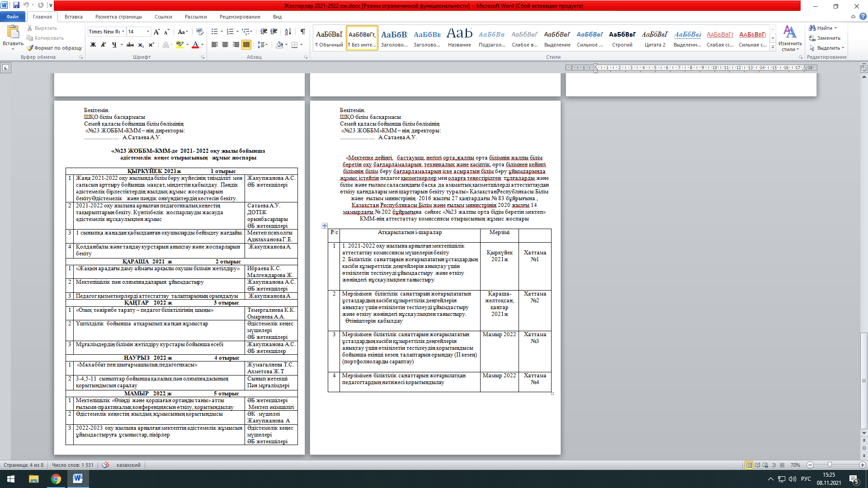Toggle bold formatting (Ж)
This screenshot has height=488, width=868.
point(93,45)
